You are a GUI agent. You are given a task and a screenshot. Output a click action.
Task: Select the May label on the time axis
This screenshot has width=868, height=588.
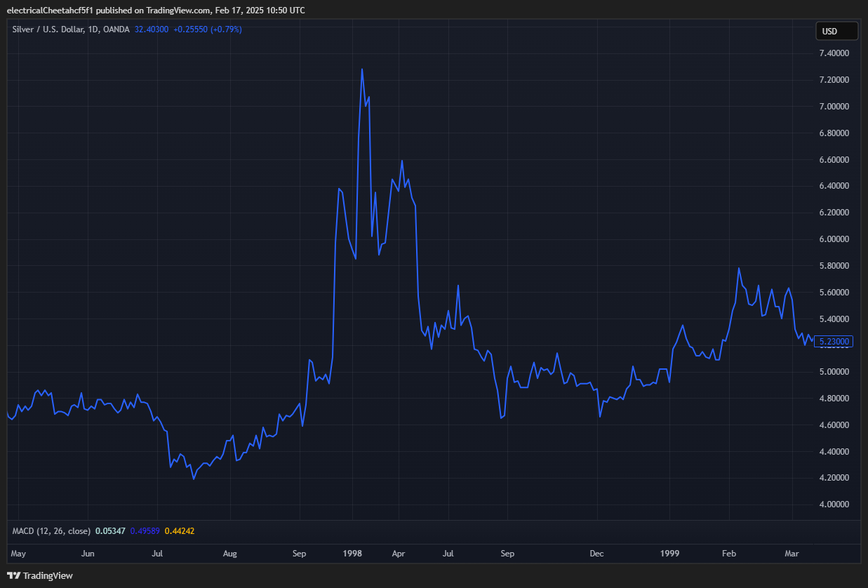click(18, 554)
